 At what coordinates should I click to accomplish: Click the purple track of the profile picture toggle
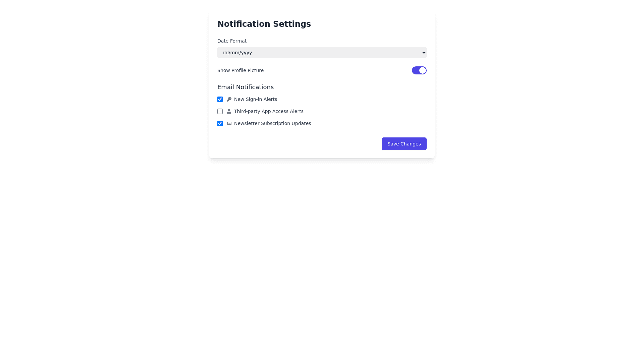415,70
